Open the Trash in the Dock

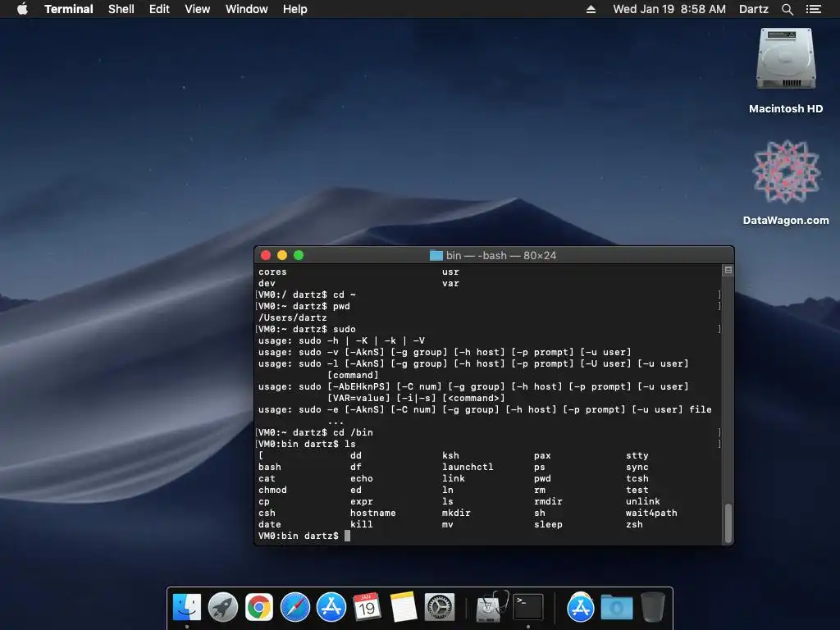coord(652,607)
